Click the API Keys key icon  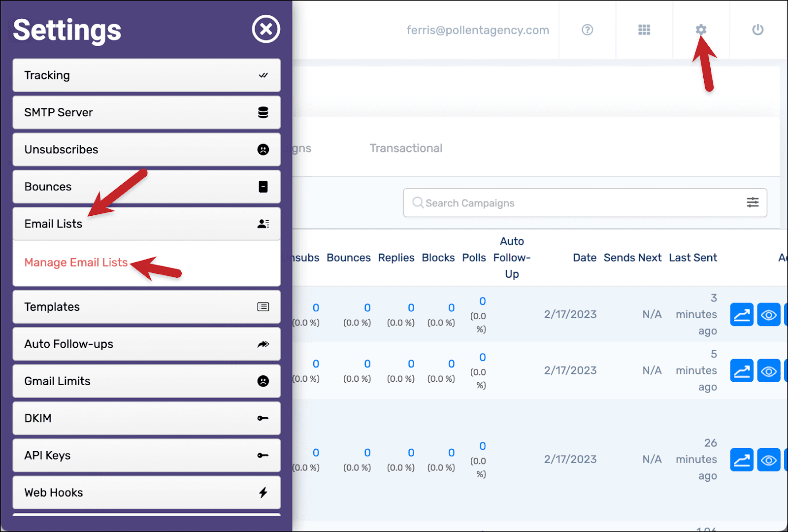point(263,455)
